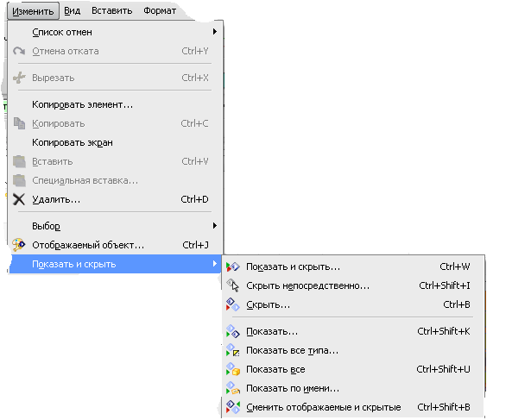Expand the 'Выбор' submenu arrow
Screen dimensions: 512x420
(214, 226)
